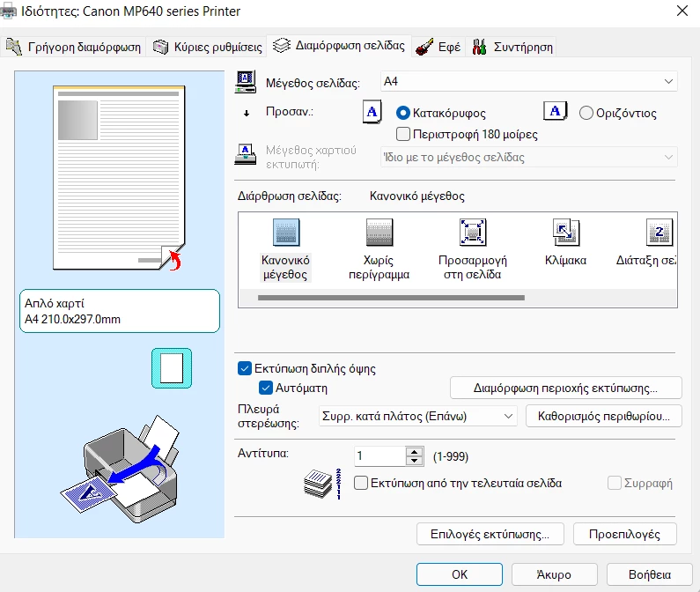This screenshot has height=592, width=700.
Task: Increase copies with the up spinner arrow
Action: [x=415, y=451]
